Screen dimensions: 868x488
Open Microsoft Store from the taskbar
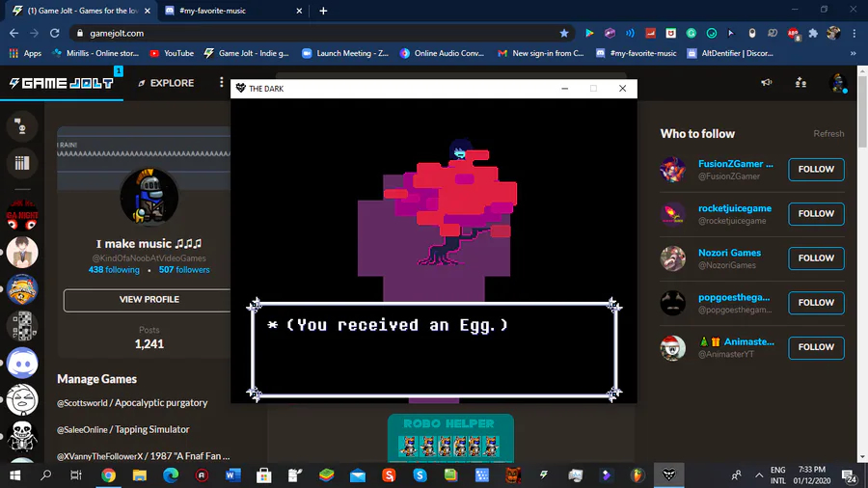point(264,475)
